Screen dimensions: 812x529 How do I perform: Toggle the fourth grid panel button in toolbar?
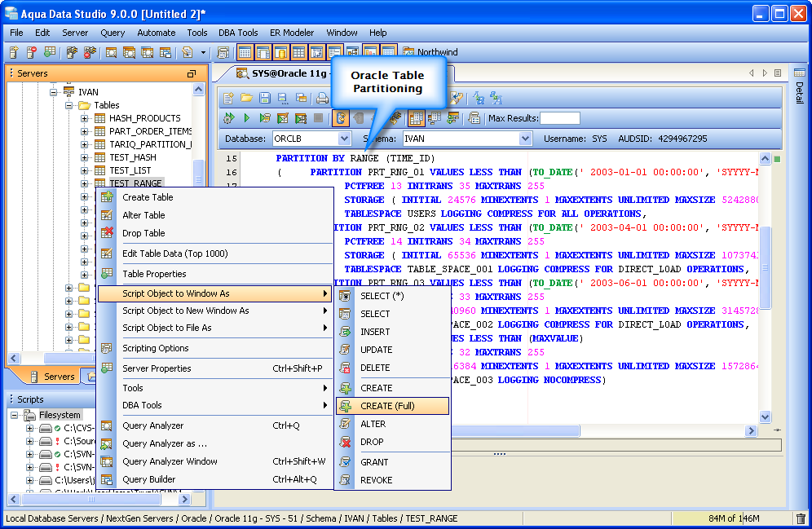click(x=299, y=52)
